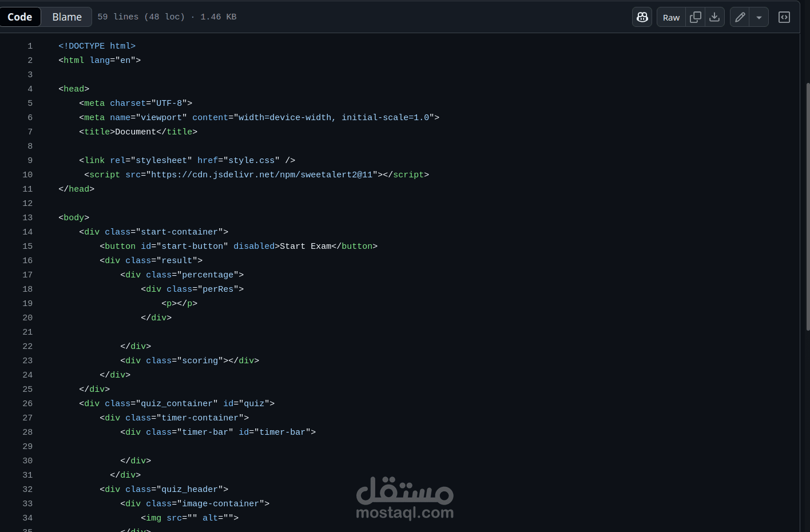Viewport: 810px width, 532px height.
Task: Open the symbols panel icon
Action: pyautogui.click(x=784, y=17)
